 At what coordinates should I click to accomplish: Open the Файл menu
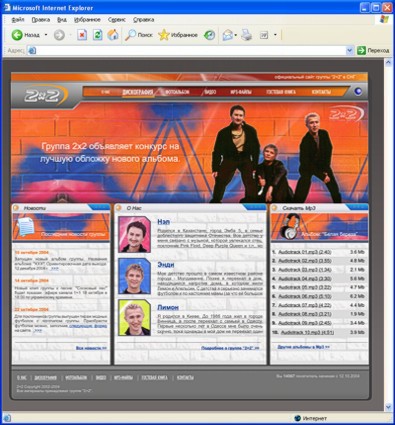tap(18, 20)
